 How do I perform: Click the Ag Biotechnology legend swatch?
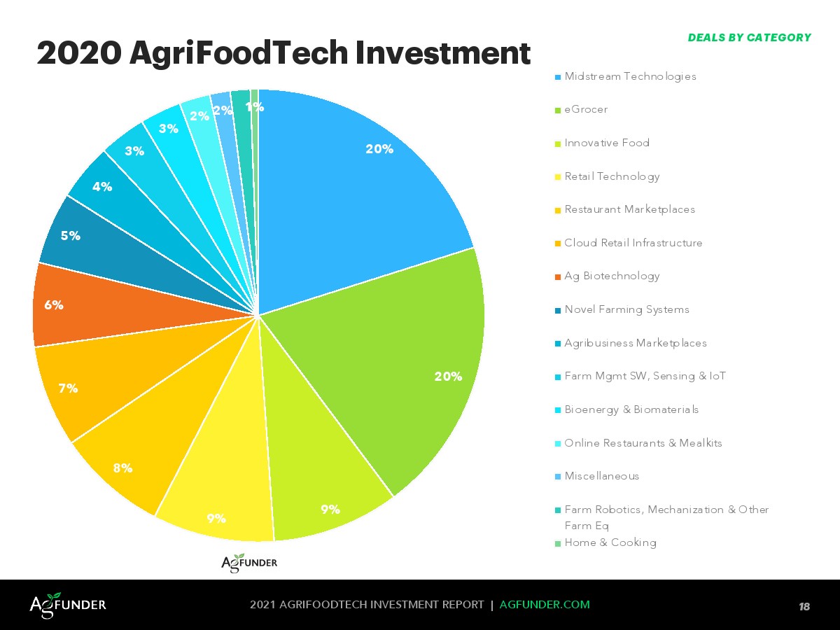pyautogui.click(x=558, y=276)
